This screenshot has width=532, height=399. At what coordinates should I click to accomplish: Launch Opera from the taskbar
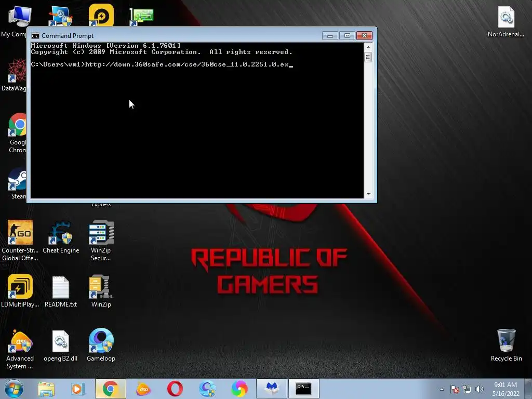(175, 389)
